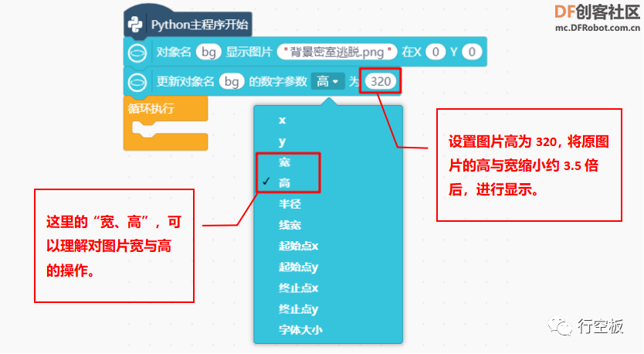Select 起始点x menu entry
Screen dimensions: 644x354
[299, 246]
